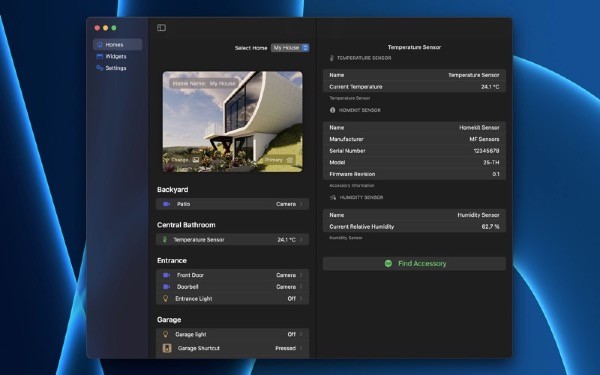Click the Name Humidity Sensor row
The width and height of the screenshot is (600, 375).
pos(414,215)
